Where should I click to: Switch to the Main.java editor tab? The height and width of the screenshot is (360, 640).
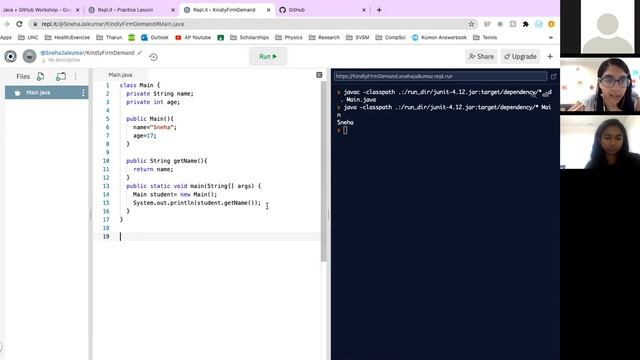tap(120, 75)
